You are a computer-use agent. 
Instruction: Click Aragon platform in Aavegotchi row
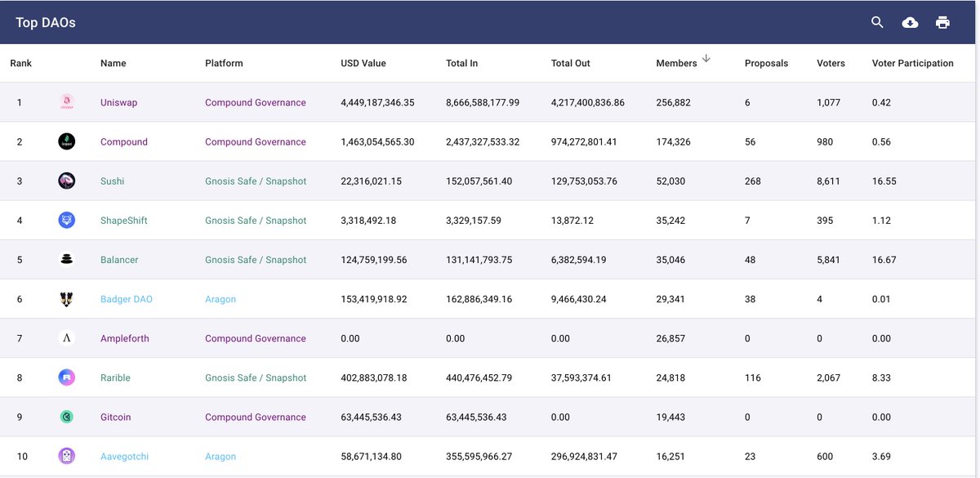[x=220, y=457]
